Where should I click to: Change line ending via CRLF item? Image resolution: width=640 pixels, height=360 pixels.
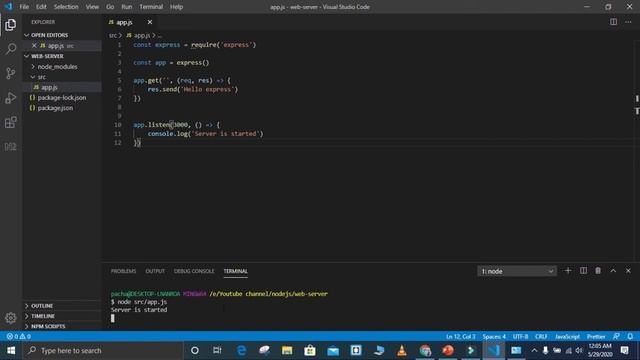click(541, 336)
